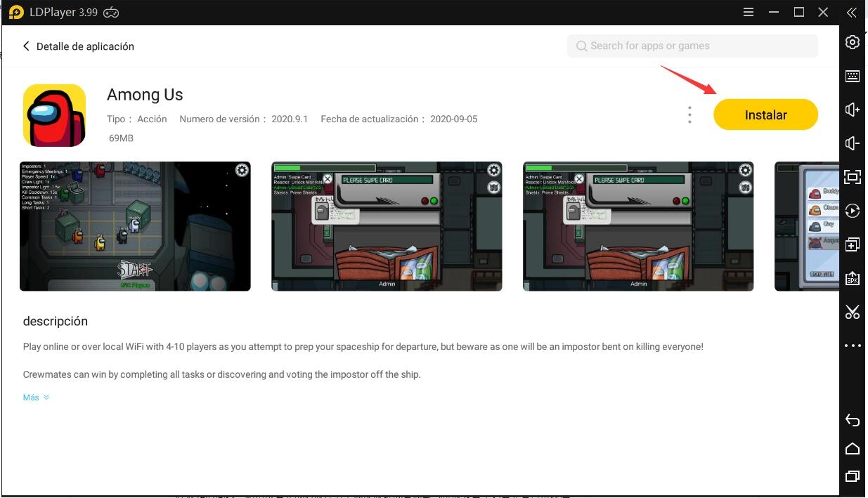This screenshot has width=868, height=498.
Task: Click the yellow Instalar button
Action: click(765, 114)
